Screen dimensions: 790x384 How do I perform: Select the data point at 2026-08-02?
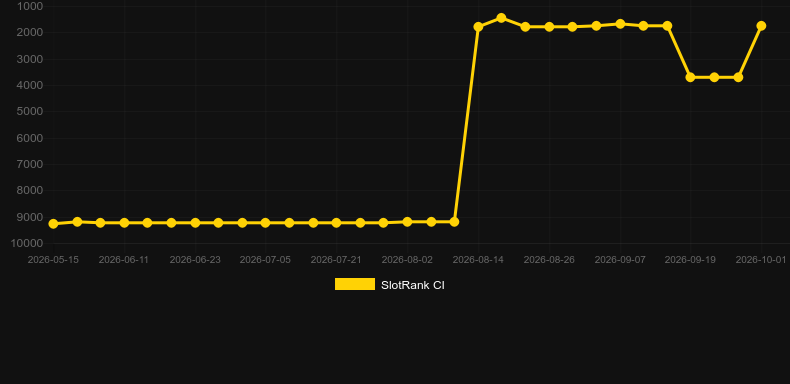(x=408, y=222)
